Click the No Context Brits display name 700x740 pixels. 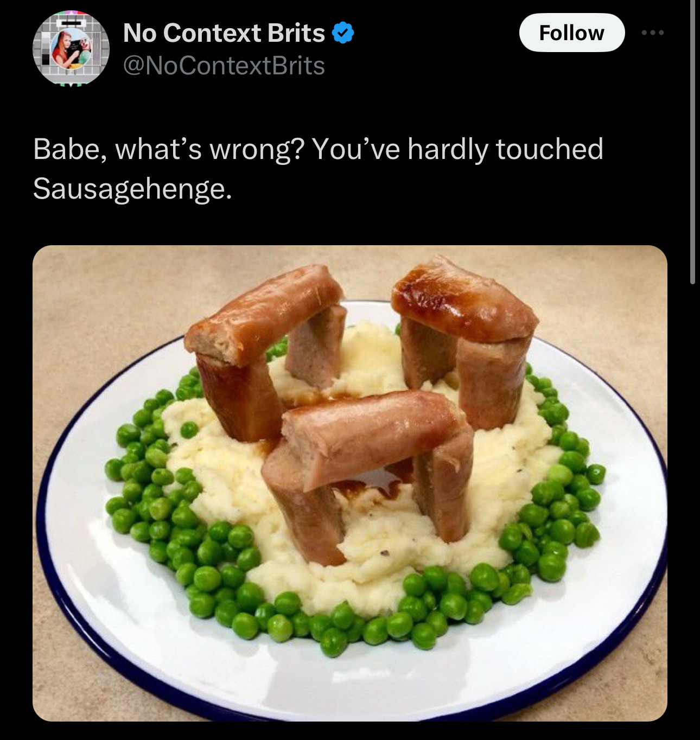224,33
